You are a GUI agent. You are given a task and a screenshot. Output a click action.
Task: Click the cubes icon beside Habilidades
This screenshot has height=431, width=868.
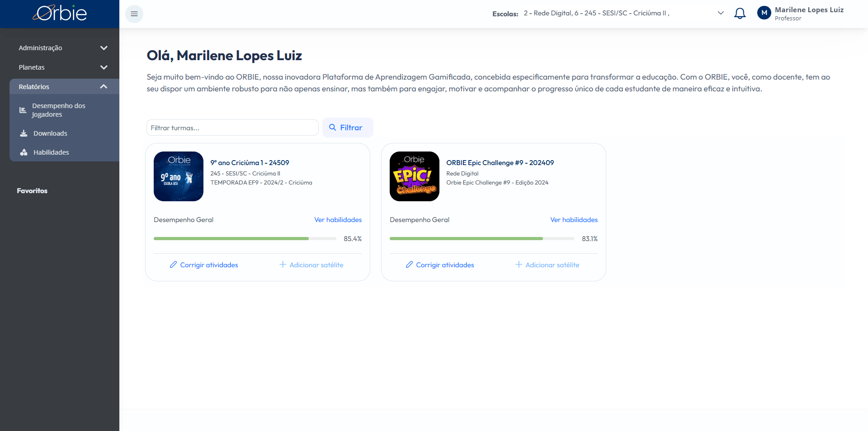click(24, 152)
